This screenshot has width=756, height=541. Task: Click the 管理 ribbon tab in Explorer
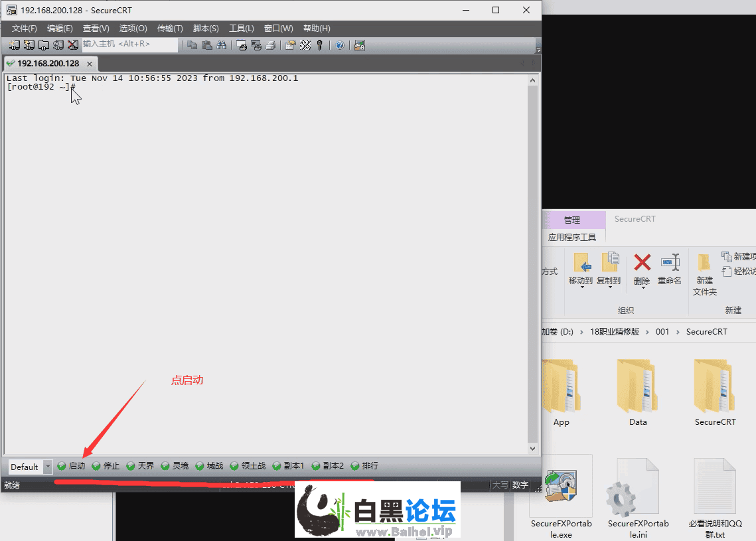coord(572,220)
